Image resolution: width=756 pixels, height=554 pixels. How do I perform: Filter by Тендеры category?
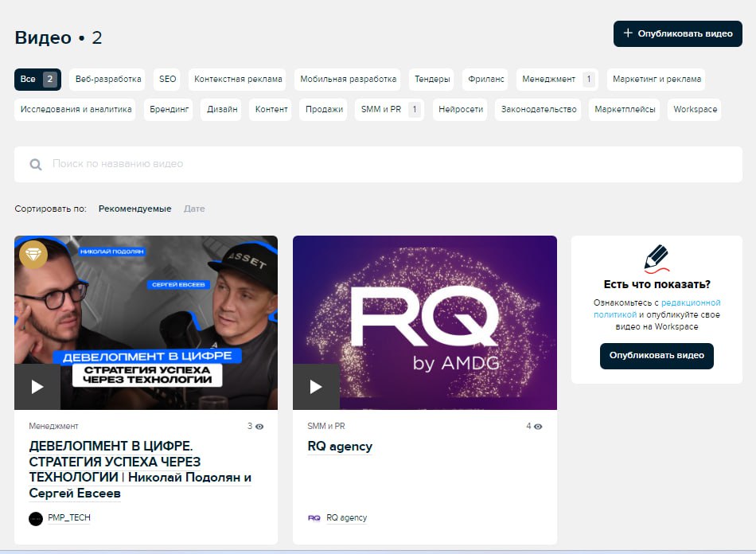click(x=432, y=79)
